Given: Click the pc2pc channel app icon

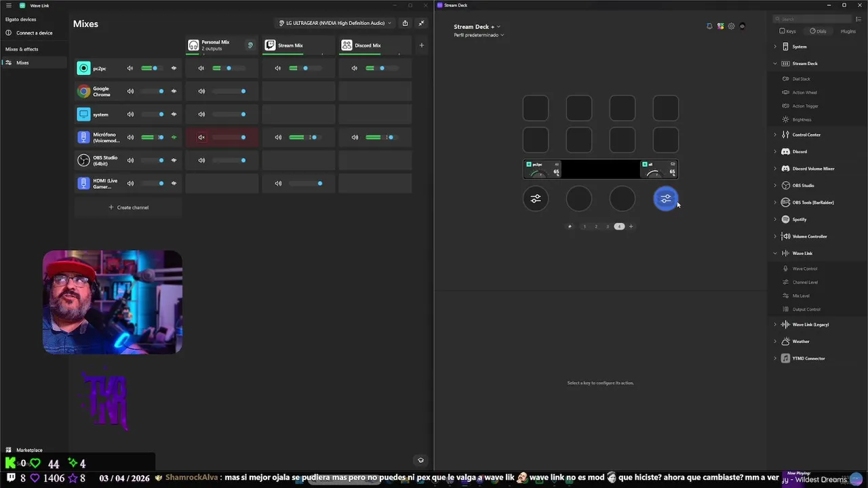Looking at the screenshot, I should coord(83,68).
